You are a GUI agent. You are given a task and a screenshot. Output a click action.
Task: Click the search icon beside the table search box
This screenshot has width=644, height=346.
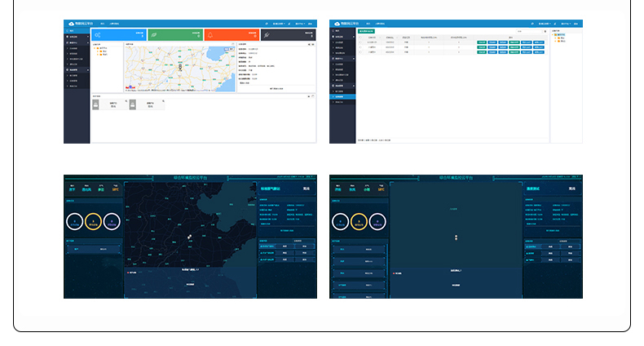click(544, 31)
